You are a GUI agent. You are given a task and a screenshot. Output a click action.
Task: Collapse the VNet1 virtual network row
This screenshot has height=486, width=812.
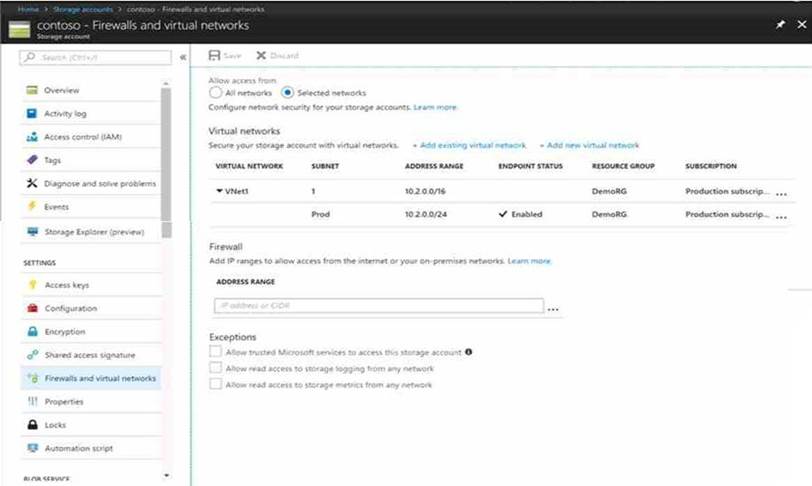219,190
